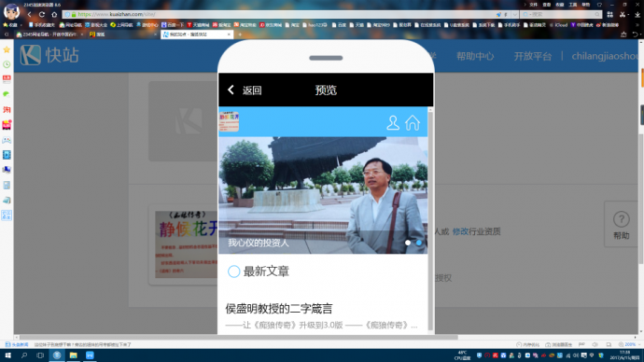The image size is (644, 362).
Task: Open the apps grid icon in browser toolbar
Action: pos(609,14)
